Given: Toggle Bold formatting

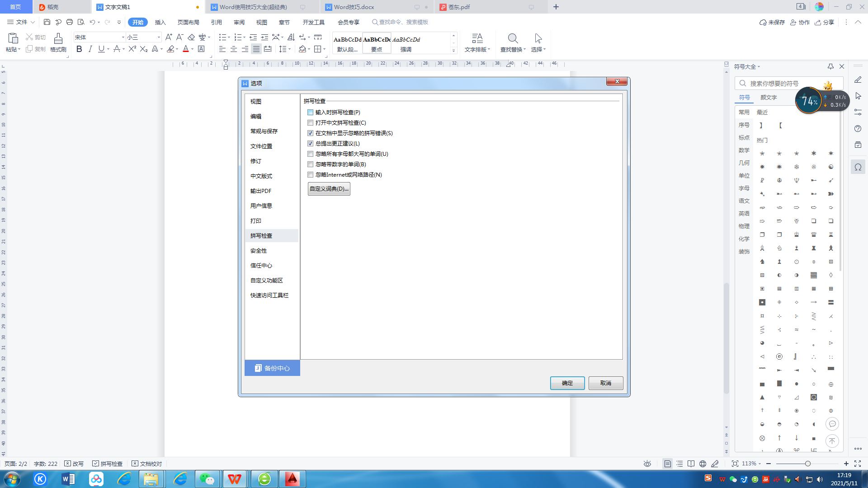Looking at the screenshot, I should pos(79,49).
